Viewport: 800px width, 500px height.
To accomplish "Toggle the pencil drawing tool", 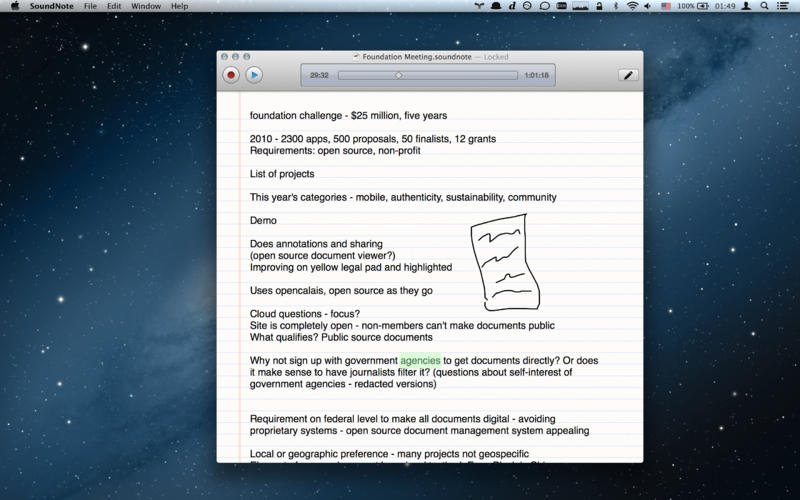I will 628,75.
